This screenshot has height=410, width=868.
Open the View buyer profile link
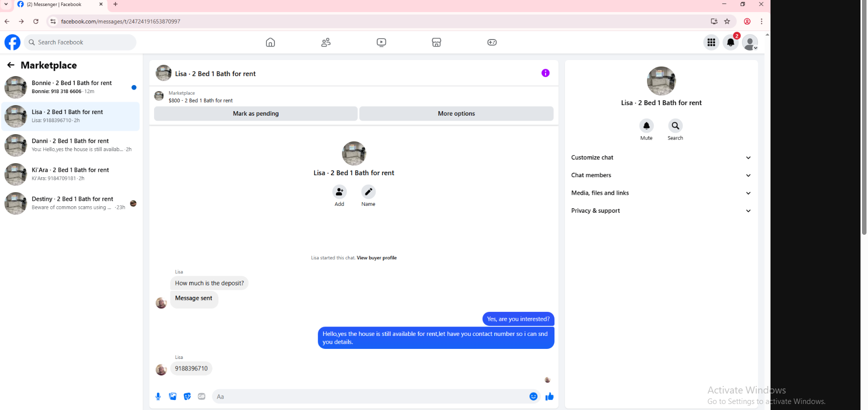tap(376, 258)
